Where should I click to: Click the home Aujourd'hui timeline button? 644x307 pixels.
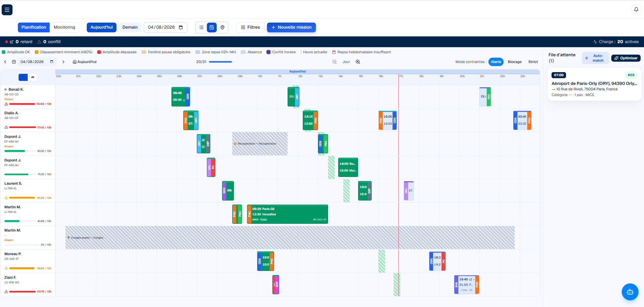[x=84, y=62]
